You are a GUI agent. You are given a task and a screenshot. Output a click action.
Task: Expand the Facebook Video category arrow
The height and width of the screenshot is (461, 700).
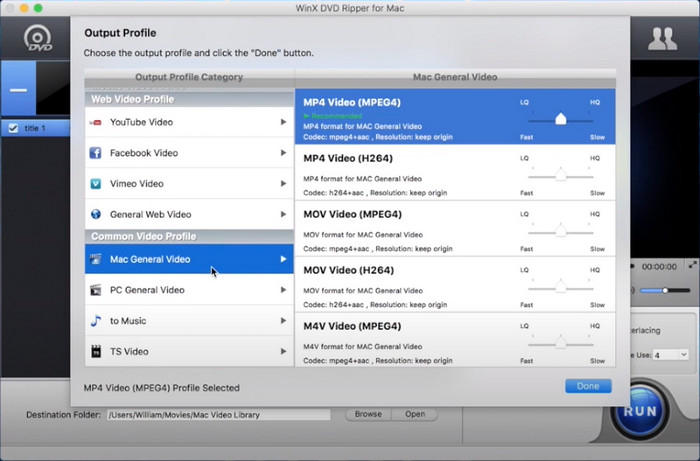(x=283, y=153)
